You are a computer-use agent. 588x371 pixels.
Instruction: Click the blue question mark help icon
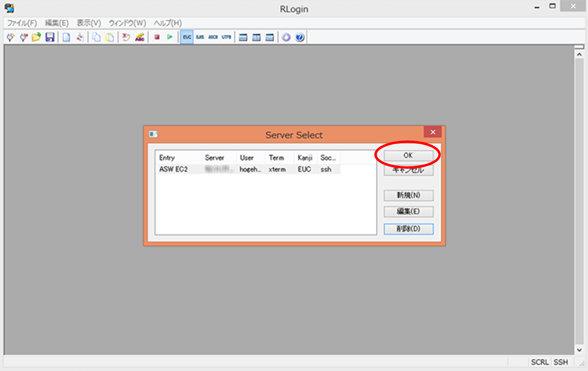click(x=299, y=38)
